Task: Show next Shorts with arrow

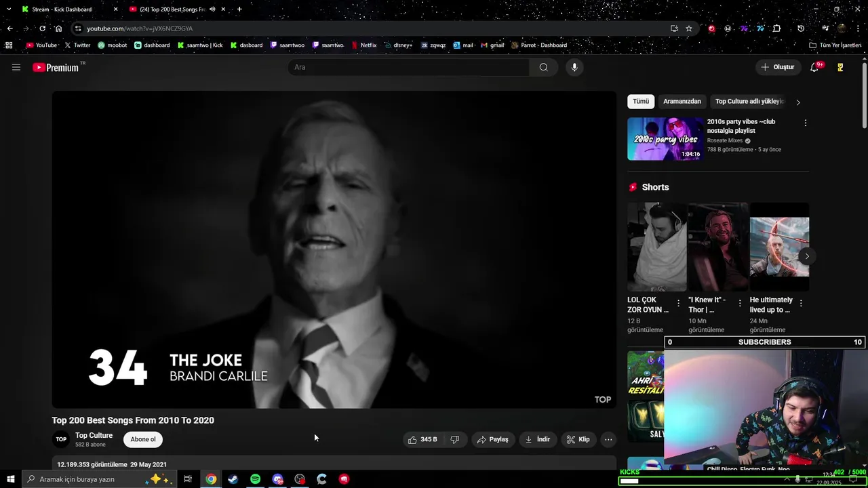Action: pyautogui.click(x=806, y=256)
